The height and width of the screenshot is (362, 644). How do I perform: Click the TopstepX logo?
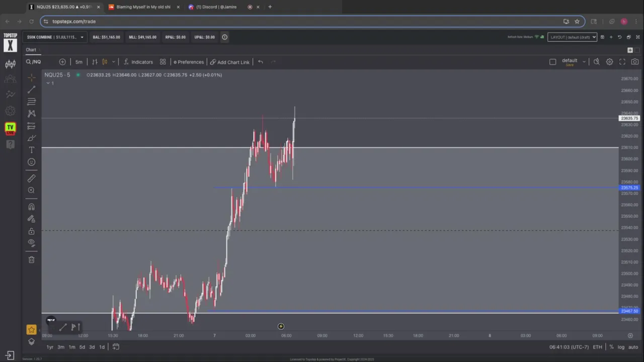(x=10, y=43)
